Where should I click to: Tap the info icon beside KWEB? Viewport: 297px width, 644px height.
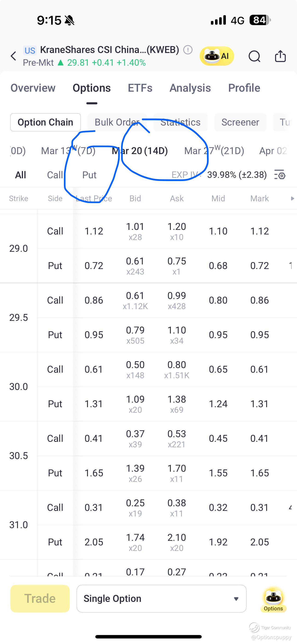(188, 50)
